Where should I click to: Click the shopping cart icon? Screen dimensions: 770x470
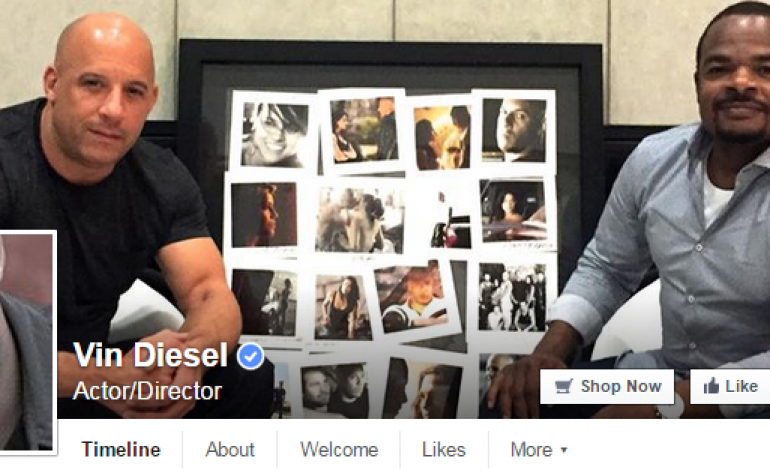564,387
